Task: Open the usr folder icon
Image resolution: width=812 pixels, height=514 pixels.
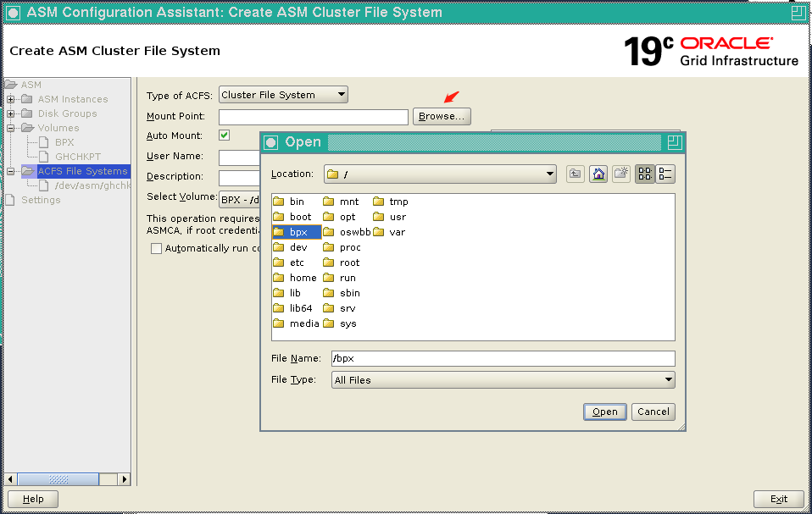Action: (379, 216)
